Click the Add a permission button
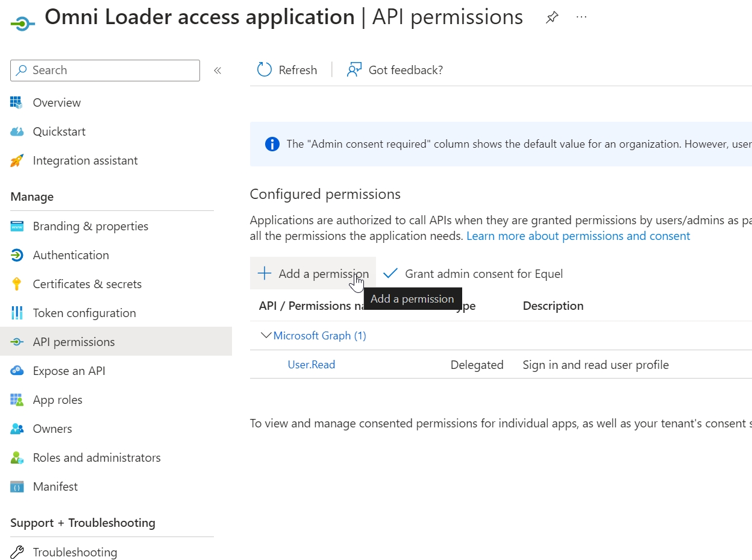The image size is (752, 560). coord(313,274)
